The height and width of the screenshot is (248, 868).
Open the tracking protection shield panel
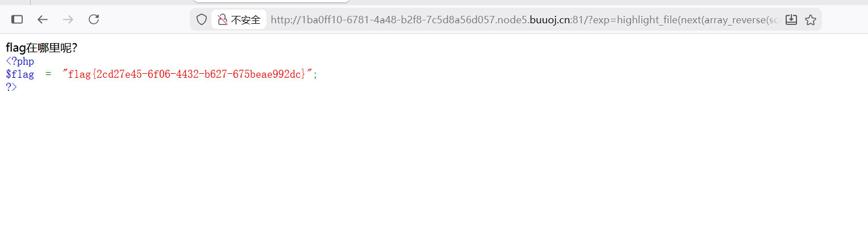coord(201,20)
